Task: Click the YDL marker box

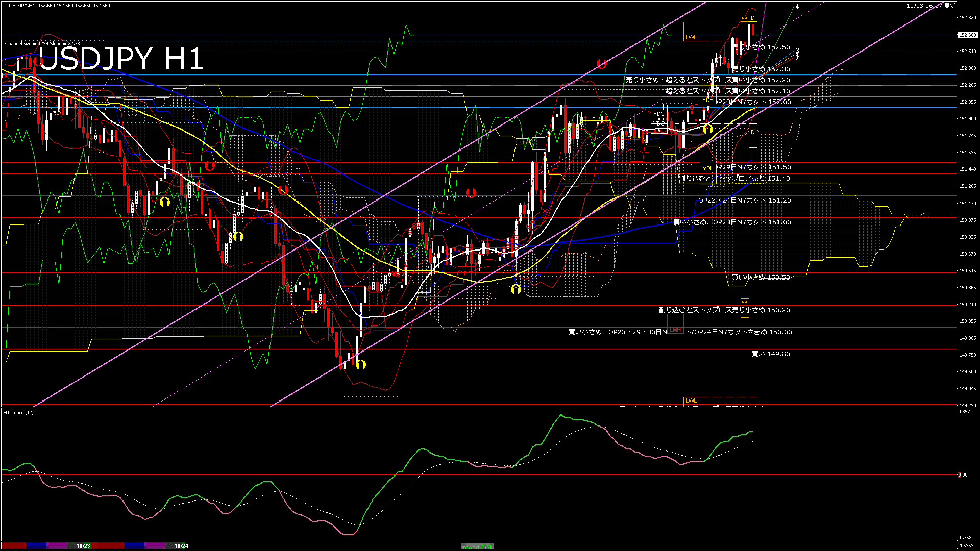Action: pyautogui.click(x=707, y=168)
